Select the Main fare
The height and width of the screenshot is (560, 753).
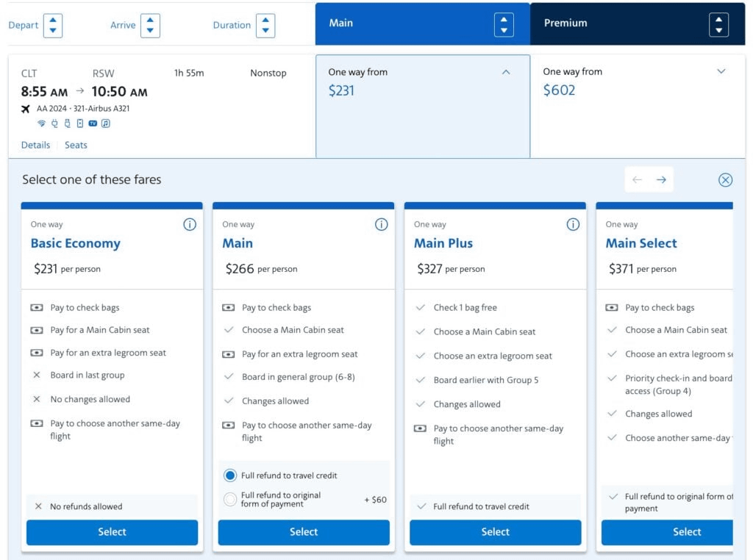tap(304, 532)
